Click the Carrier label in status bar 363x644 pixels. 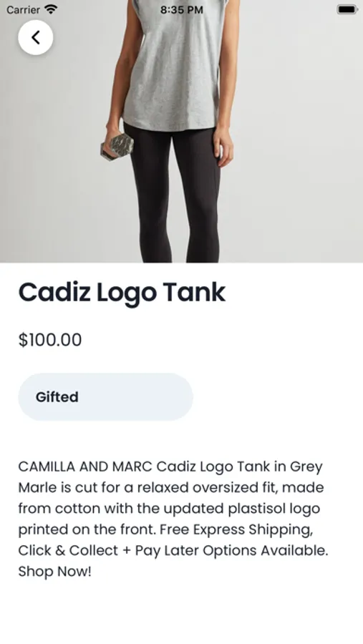23,9
